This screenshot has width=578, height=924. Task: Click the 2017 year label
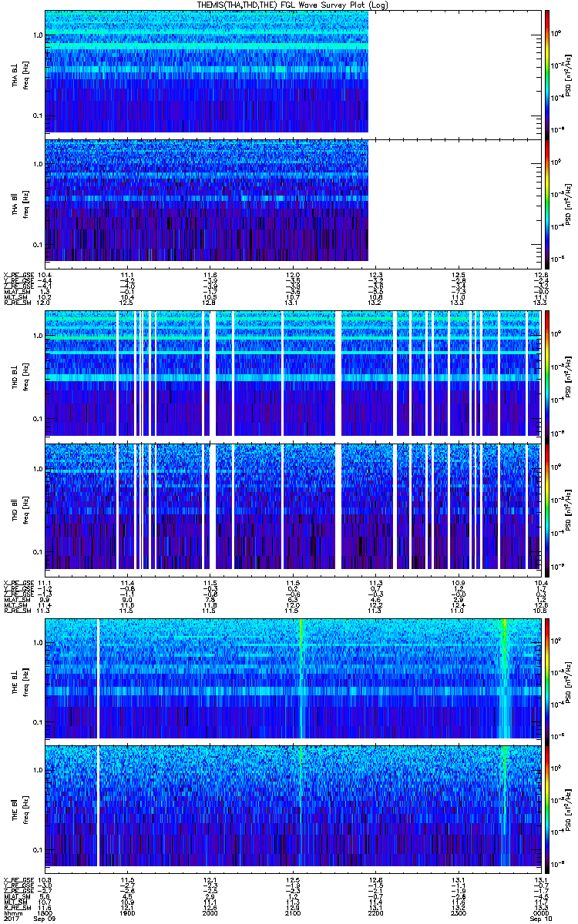tap(10, 919)
